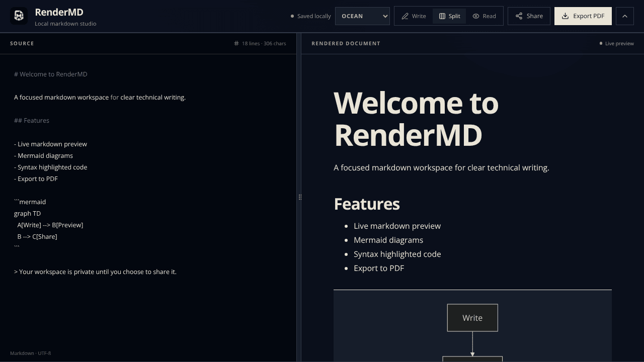
Task: Click the '# Welcome to RenderMD' source line
Action: [x=51, y=74]
